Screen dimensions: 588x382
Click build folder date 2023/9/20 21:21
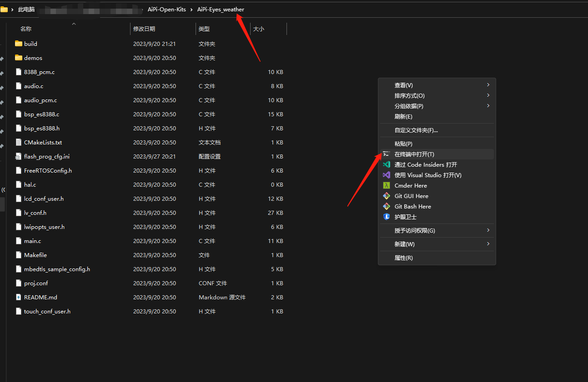click(155, 44)
